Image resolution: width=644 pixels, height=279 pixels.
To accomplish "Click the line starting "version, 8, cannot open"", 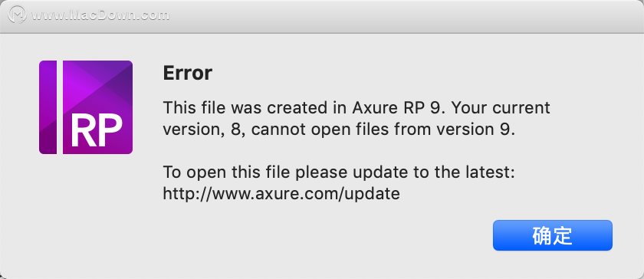I will [339, 130].
